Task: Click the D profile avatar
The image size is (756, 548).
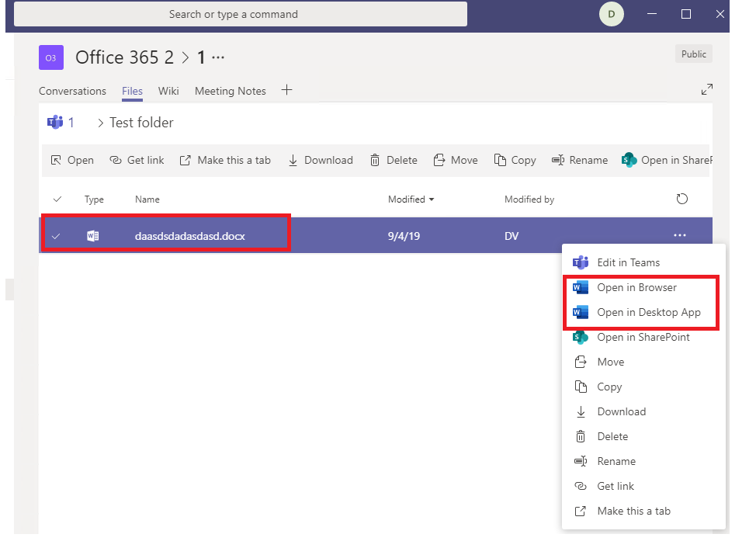Action: [612, 14]
